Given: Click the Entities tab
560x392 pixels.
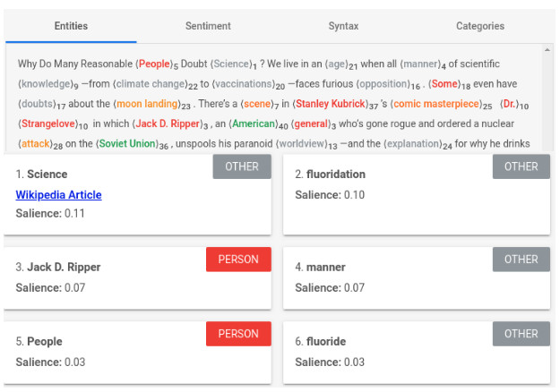Looking at the screenshot, I should click(71, 27).
